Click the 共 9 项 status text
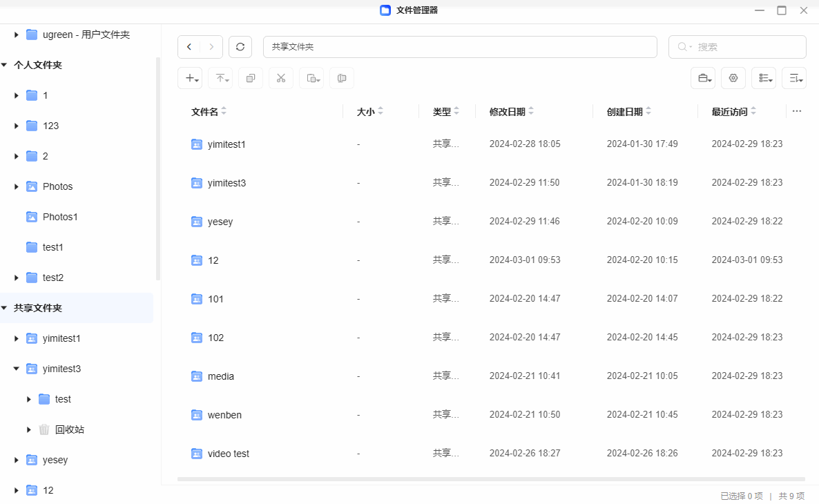This screenshot has height=504, width=819. point(792,496)
